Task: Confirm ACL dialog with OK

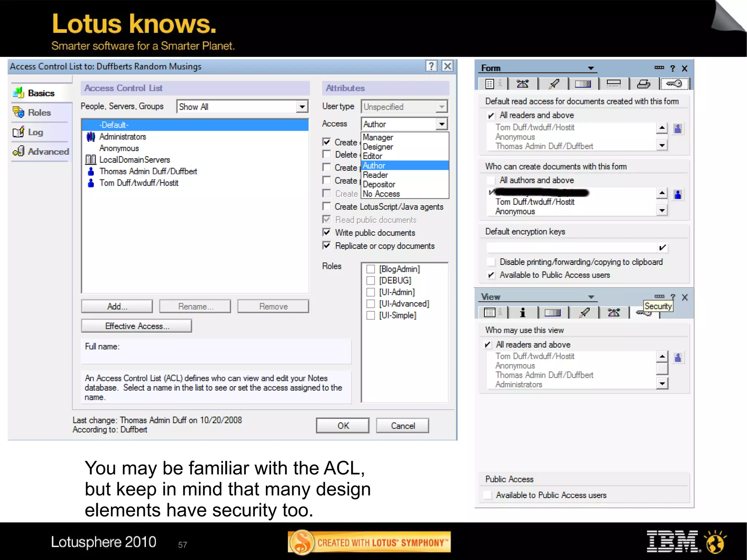Action: [343, 426]
